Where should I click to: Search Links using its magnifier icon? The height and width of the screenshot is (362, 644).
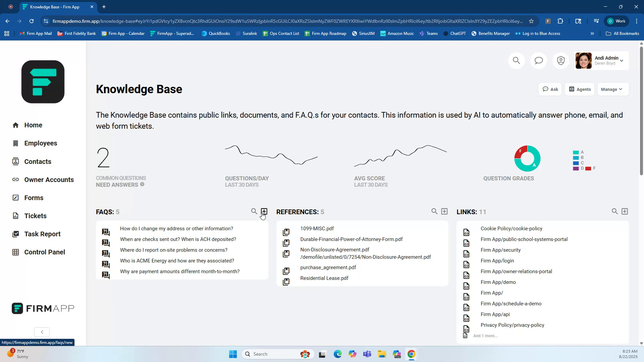coord(614,211)
